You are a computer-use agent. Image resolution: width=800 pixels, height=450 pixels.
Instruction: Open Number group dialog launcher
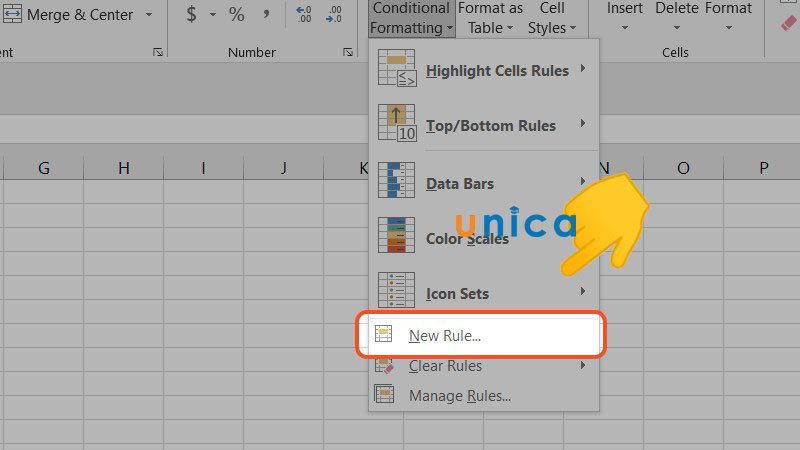point(348,52)
